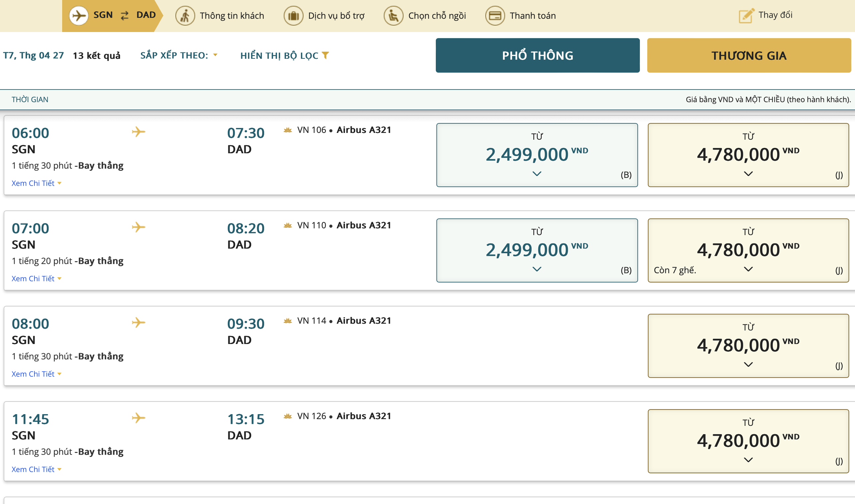Click the lotus logo next to VN 110
855x504 pixels.
(288, 225)
